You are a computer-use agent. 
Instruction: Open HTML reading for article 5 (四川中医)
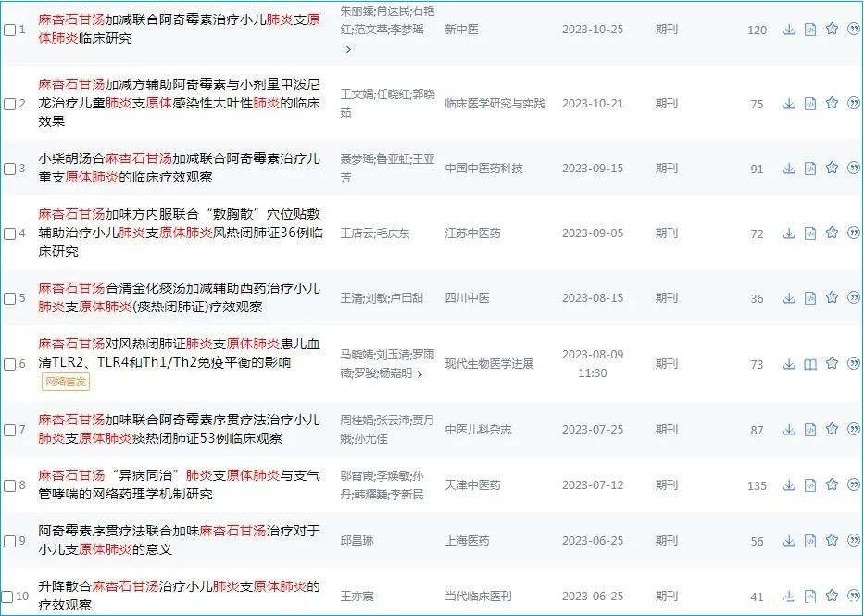tap(810, 298)
